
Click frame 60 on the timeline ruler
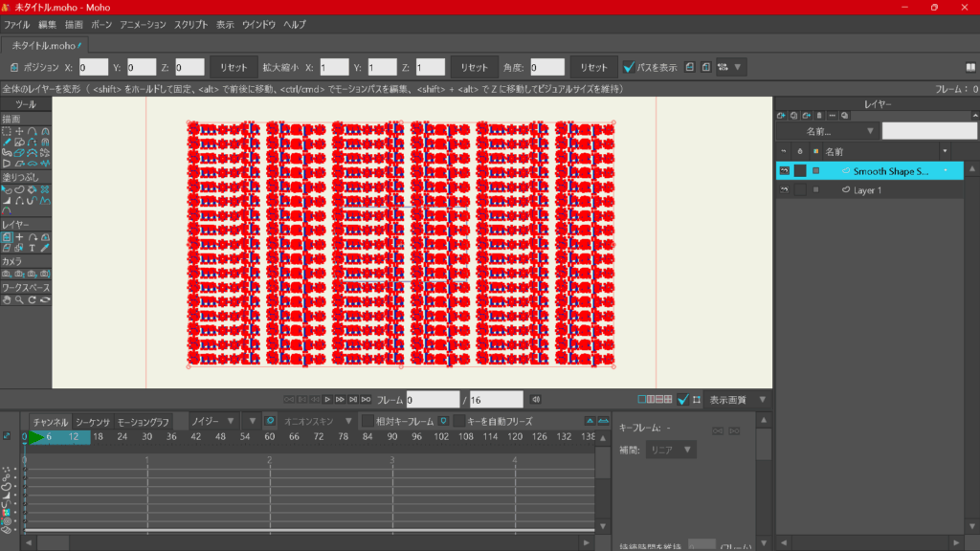[x=270, y=437]
